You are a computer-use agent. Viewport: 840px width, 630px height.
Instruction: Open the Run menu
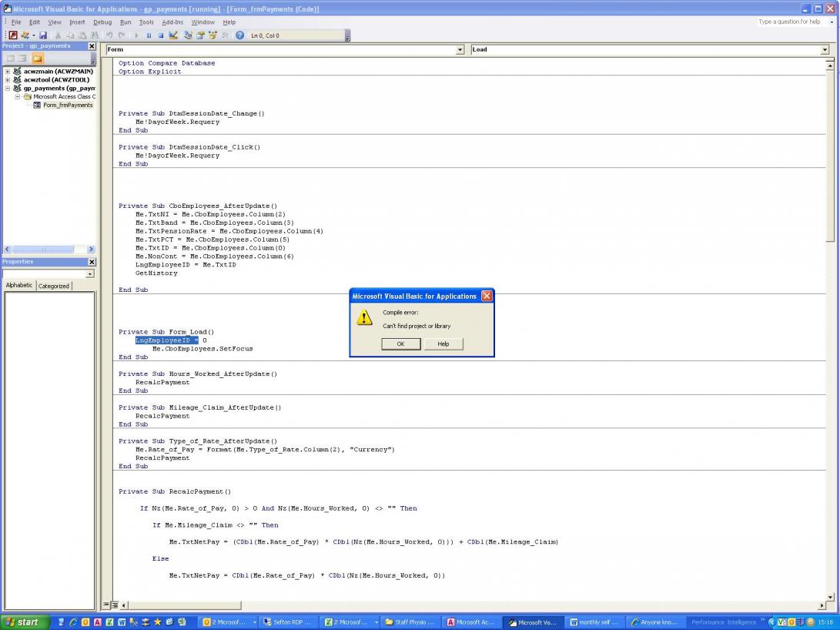[125, 22]
